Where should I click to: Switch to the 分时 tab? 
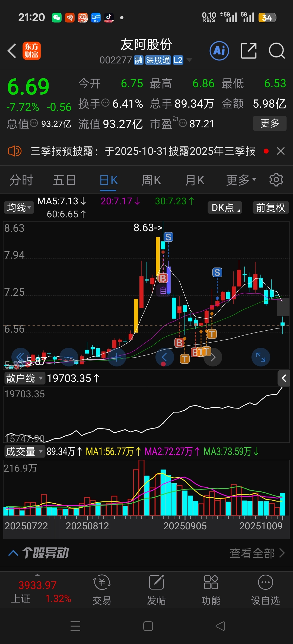pos(21,180)
